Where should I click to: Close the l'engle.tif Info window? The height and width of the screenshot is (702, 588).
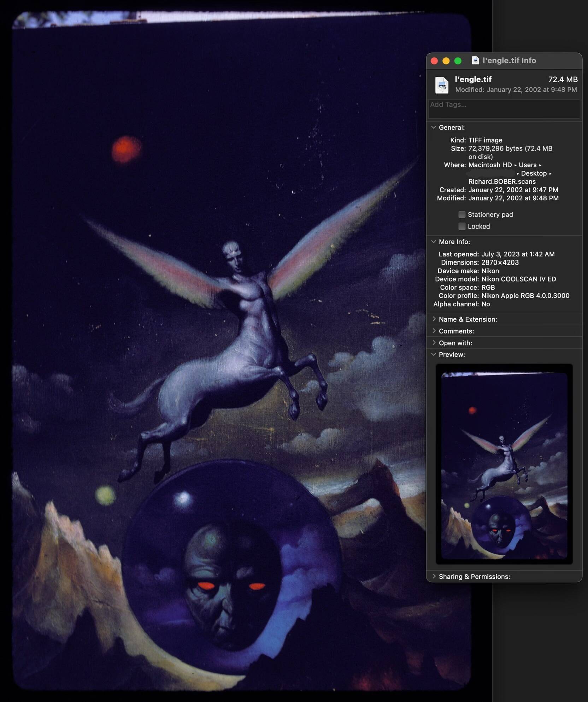click(x=434, y=61)
